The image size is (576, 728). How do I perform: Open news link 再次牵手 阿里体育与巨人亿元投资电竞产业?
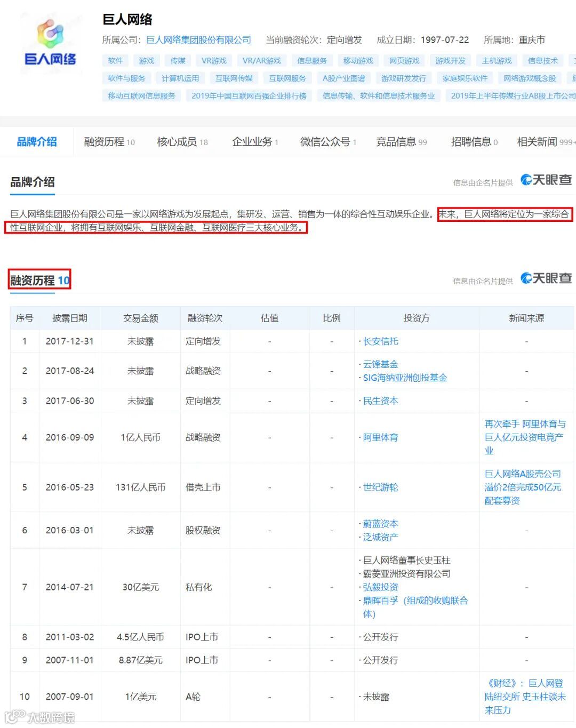[525, 437]
